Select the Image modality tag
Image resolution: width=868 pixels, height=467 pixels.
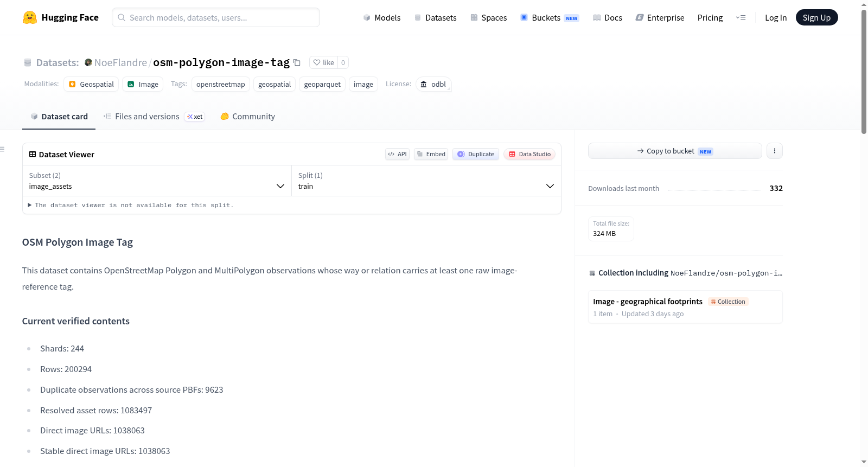pos(143,84)
